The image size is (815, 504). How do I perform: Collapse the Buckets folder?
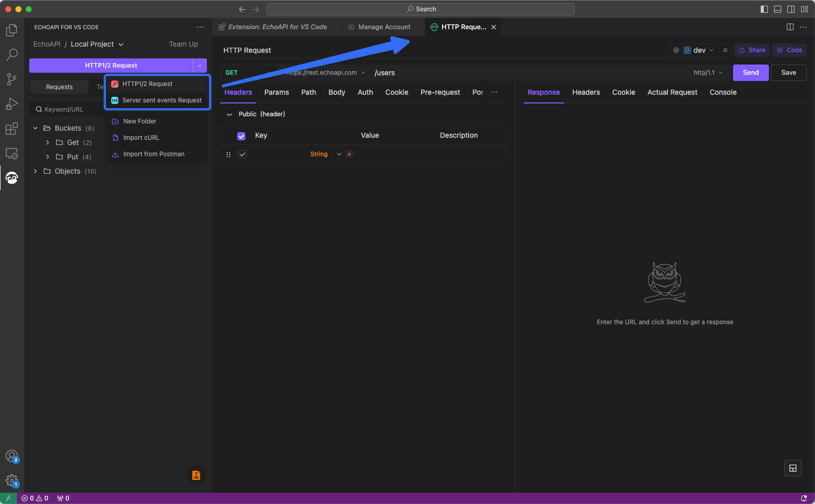pyautogui.click(x=35, y=128)
